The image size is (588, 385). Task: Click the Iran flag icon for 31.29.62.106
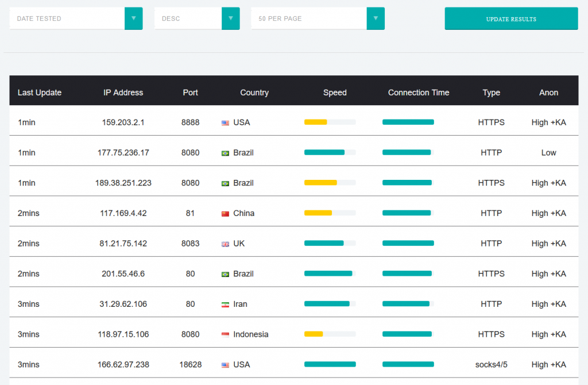tap(225, 305)
